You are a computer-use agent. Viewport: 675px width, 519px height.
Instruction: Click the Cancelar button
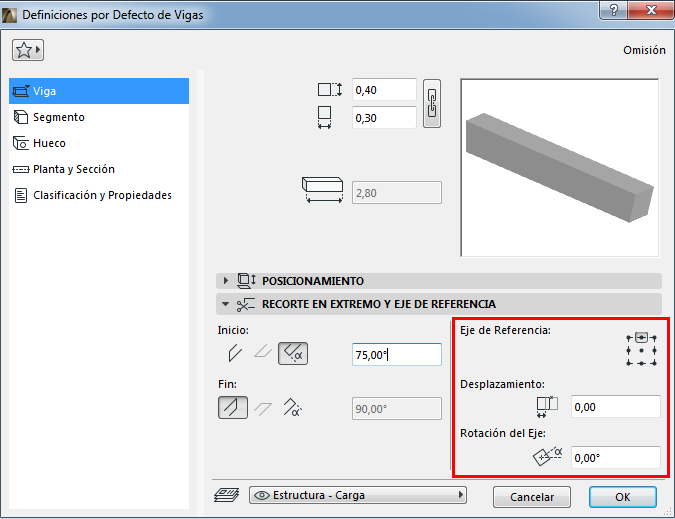point(532,497)
